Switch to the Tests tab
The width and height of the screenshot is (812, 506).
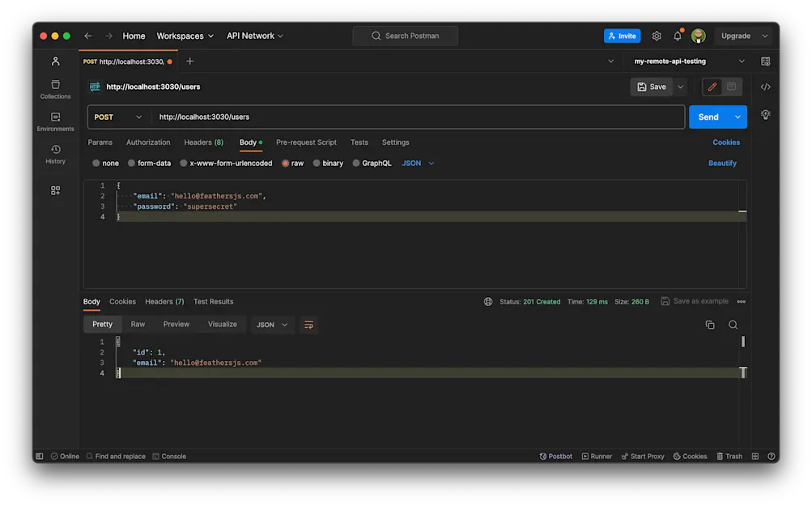click(x=359, y=142)
